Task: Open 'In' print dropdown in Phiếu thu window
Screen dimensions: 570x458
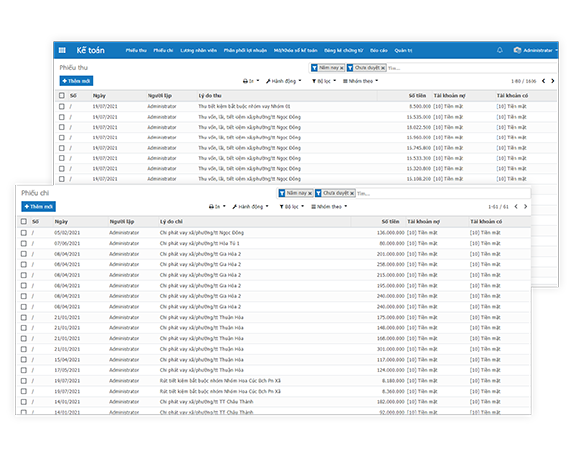Action: [251, 81]
